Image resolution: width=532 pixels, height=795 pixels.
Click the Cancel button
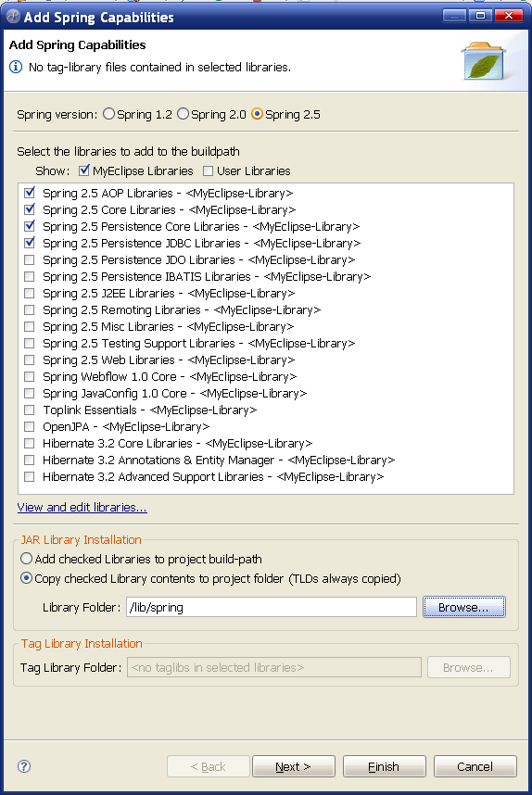[x=475, y=766]
